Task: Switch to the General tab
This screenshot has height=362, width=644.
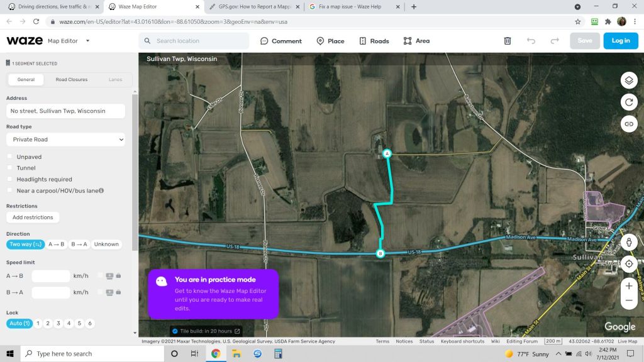Action: [x=26, y=80]
